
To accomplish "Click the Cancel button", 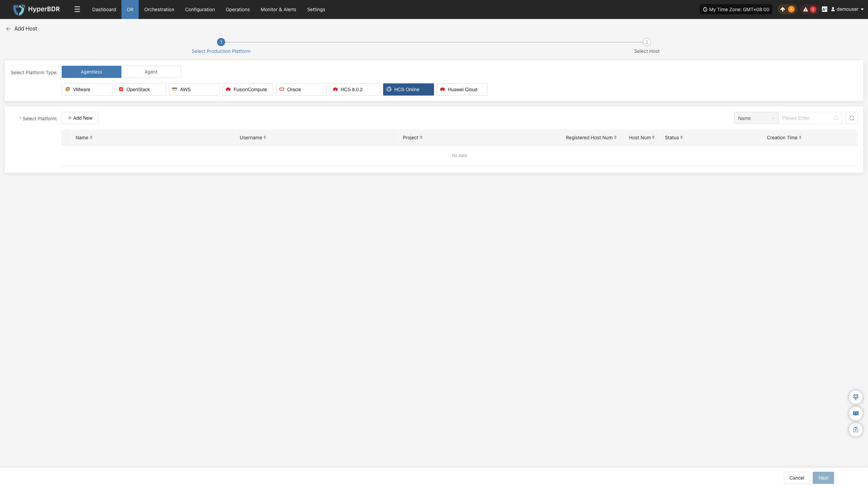I will coord(797,478).
